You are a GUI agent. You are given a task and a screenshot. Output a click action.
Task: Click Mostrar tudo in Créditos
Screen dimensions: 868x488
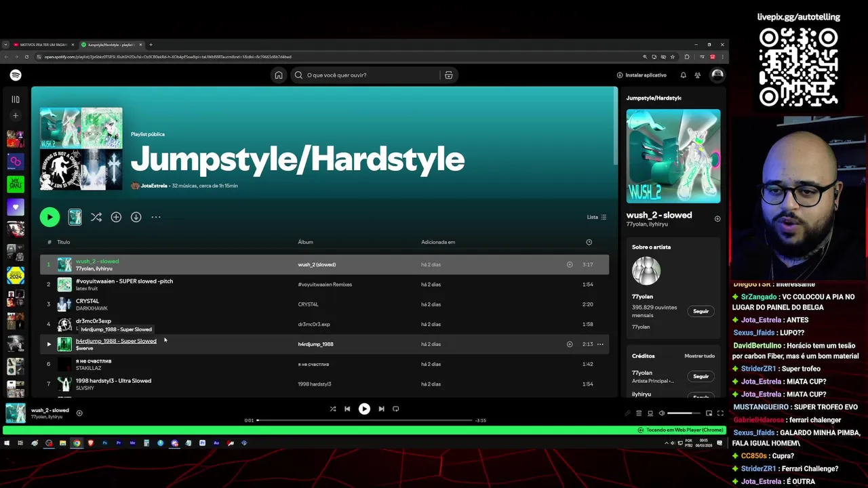coord(699,356)
